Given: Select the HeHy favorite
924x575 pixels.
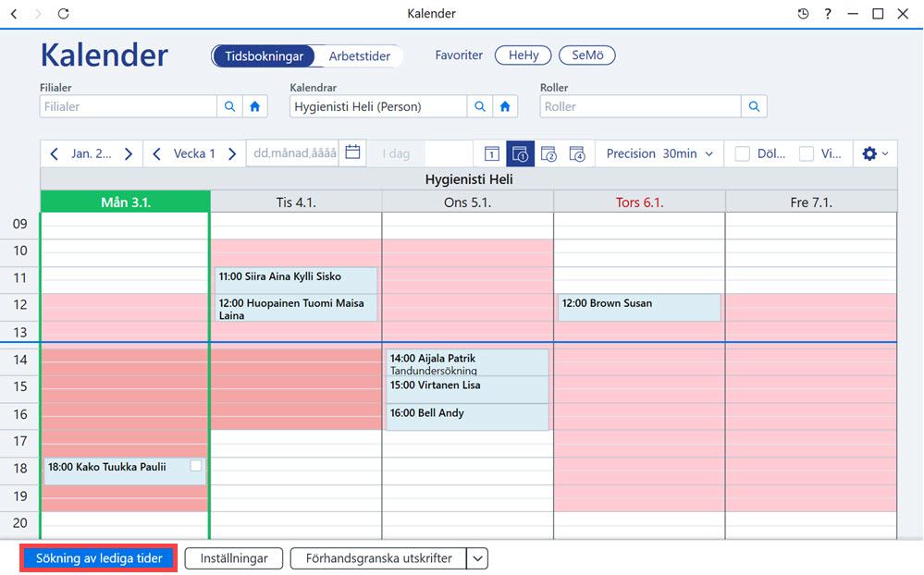Looking at the screenshot, I should [x=524, y=55].
